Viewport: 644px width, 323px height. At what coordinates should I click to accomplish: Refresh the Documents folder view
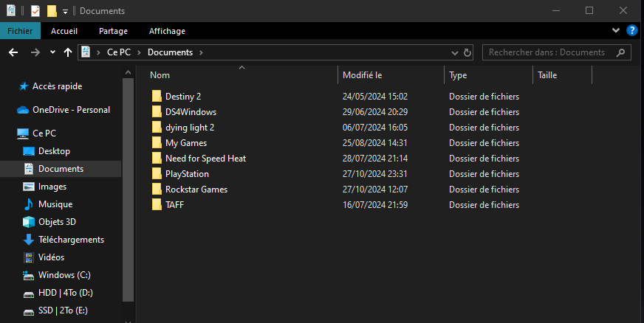pos(467,52)
